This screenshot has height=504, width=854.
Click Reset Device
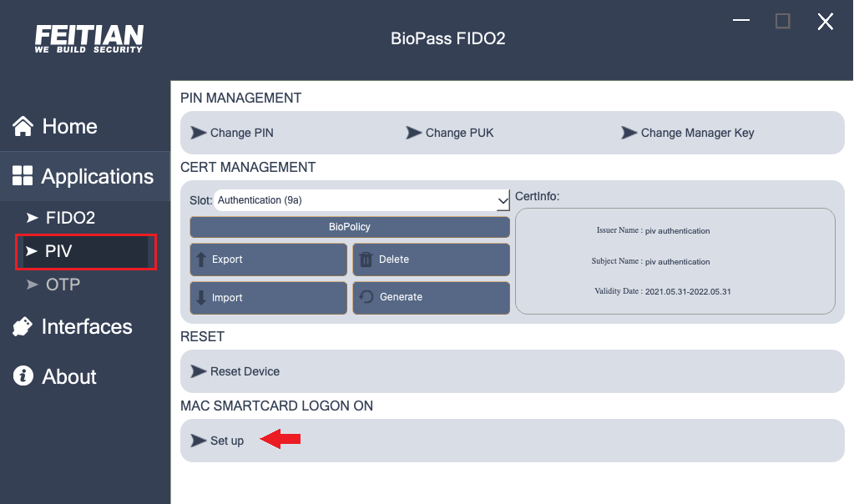(245, 371)
